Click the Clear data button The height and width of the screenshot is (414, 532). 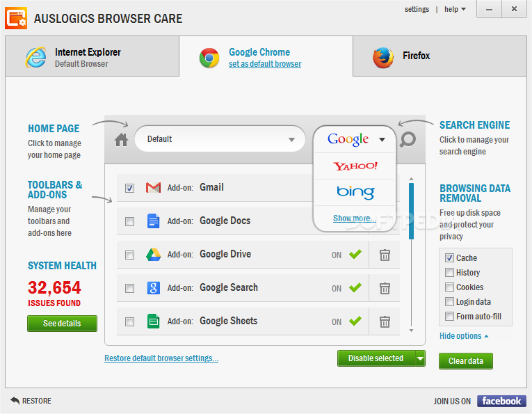coord(465,361)
